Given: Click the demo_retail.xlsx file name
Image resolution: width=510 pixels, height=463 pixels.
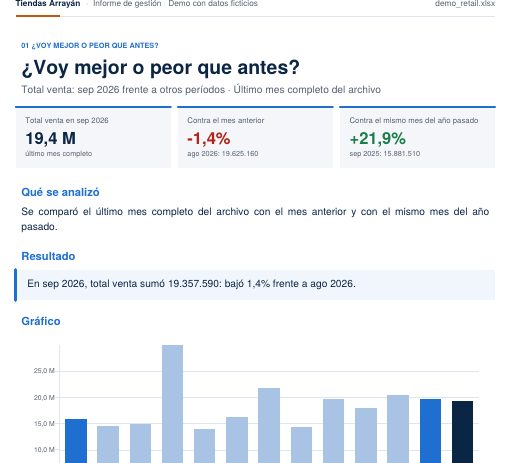Looking at the screenshot, I should [465, 4].
